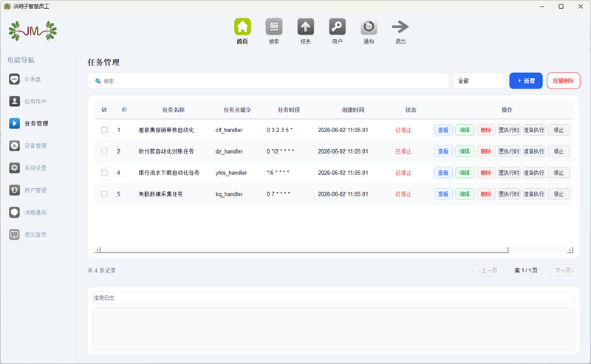
Task: Click 停止 for dz_handler row
Action: (x=558, y=151)
